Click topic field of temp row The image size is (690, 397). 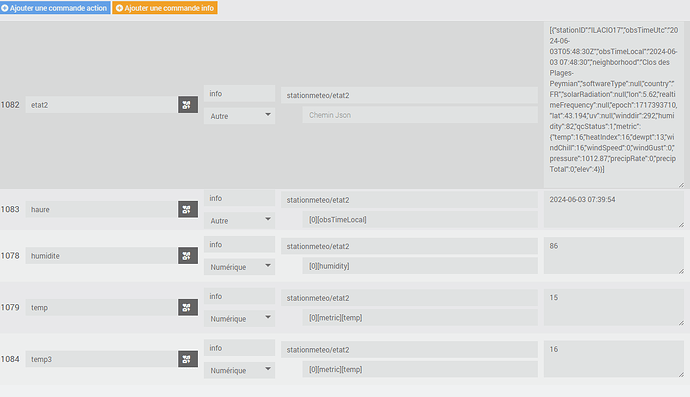click(x=409, y=298)
